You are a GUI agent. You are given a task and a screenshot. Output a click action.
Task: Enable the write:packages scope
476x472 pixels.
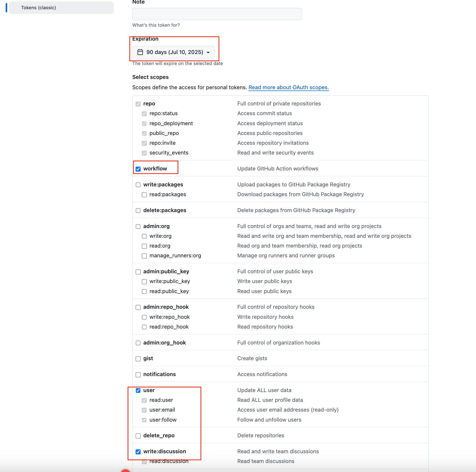point(138,185)
